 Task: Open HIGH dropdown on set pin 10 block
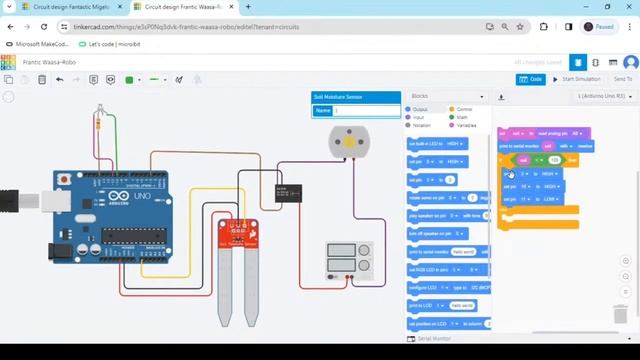[552, 187]
